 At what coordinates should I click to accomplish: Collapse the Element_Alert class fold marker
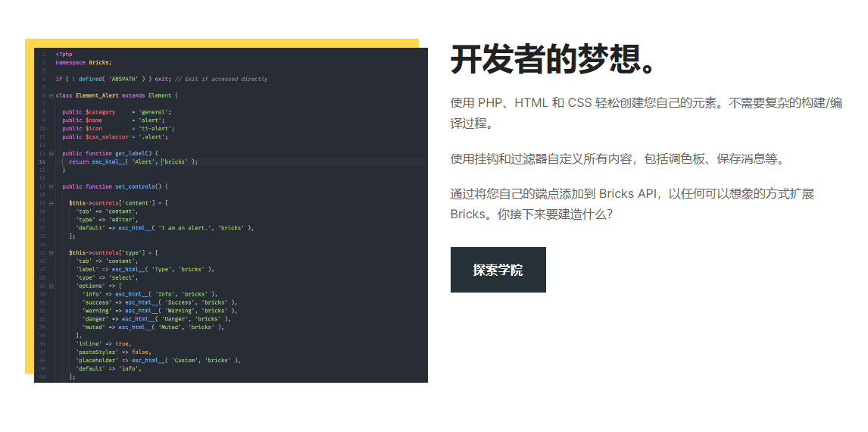click(x=52, y=95)
